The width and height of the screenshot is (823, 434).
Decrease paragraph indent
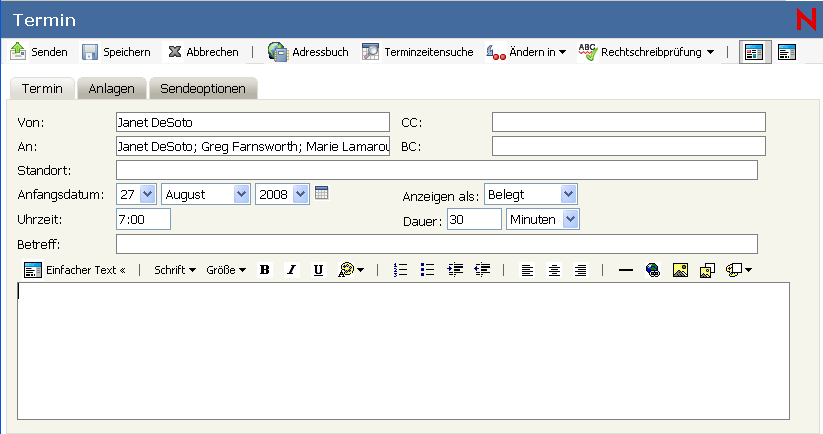point(482,270)
